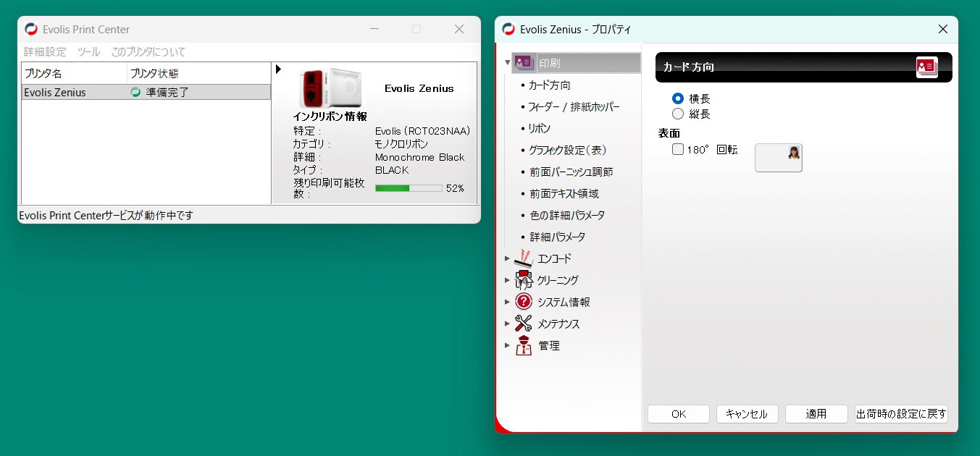Screen dimensions: 980x456
Task: Click 出荷時の設定に戻す to restore defaults
Action: pos(901,413)
